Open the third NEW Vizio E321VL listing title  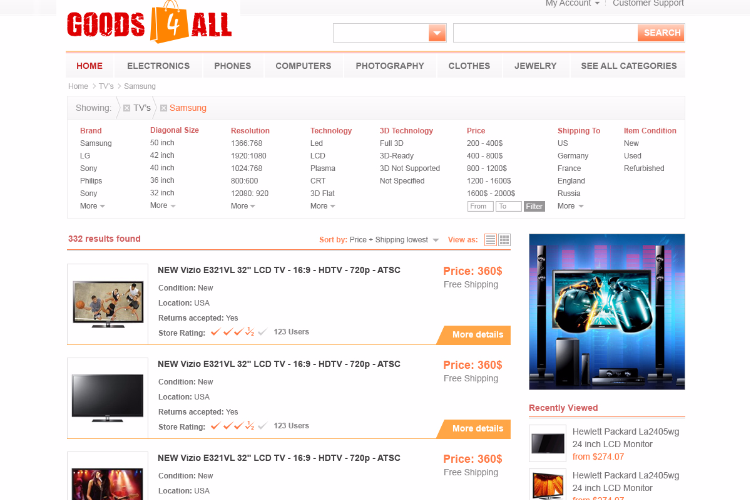coord(279,458)
